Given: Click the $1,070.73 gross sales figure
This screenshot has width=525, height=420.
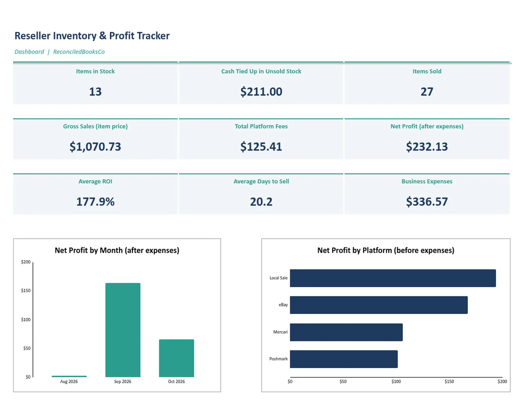Looking at the screenshot, I should pos(95,147).
